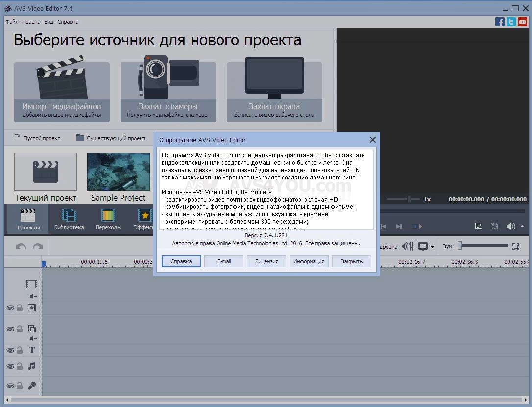Click the main video track audio speaker icon
The height and width of the screenshot is (407, 532).
(x=33, y=296)
